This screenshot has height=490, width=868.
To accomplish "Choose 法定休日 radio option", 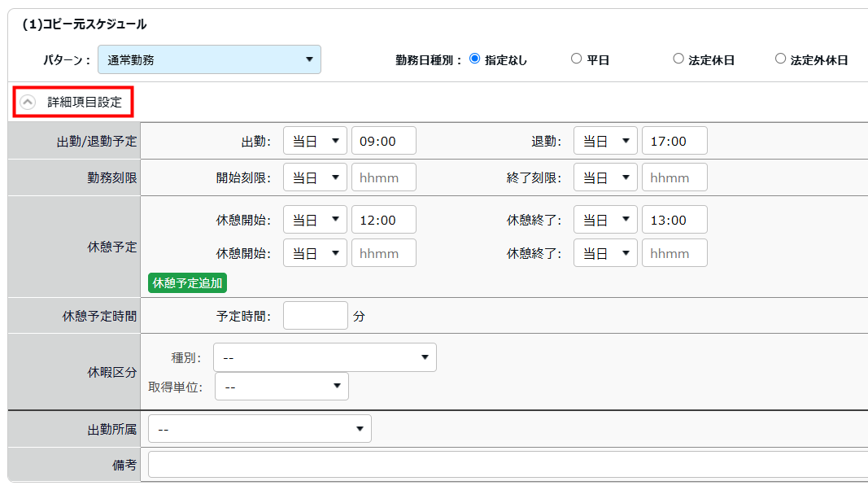I will [678, 59].
